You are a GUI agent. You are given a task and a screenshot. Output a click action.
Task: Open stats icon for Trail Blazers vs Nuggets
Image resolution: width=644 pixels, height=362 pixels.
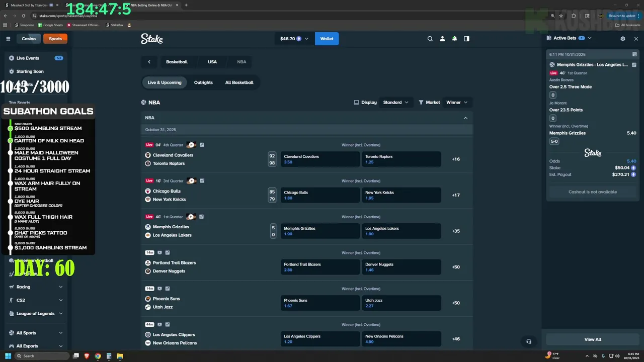pos(168,253)
